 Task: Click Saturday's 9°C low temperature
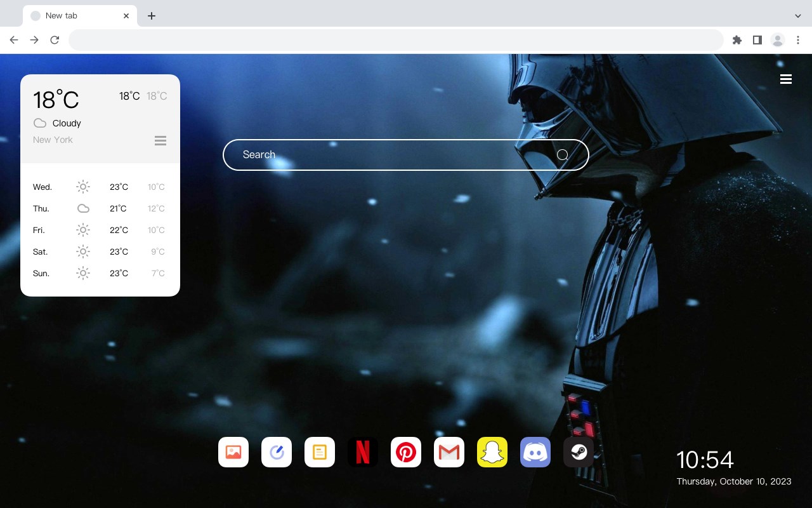coord(158,251)
